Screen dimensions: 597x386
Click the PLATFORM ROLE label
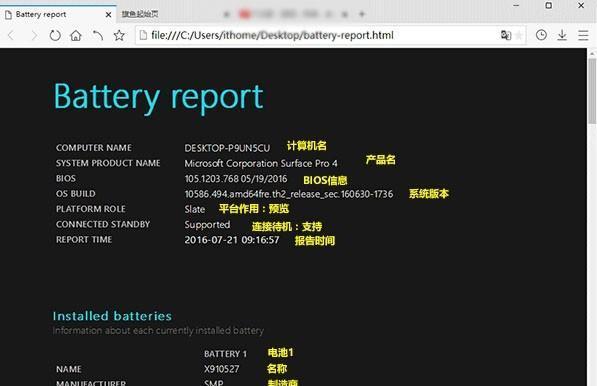click(91, 209)
